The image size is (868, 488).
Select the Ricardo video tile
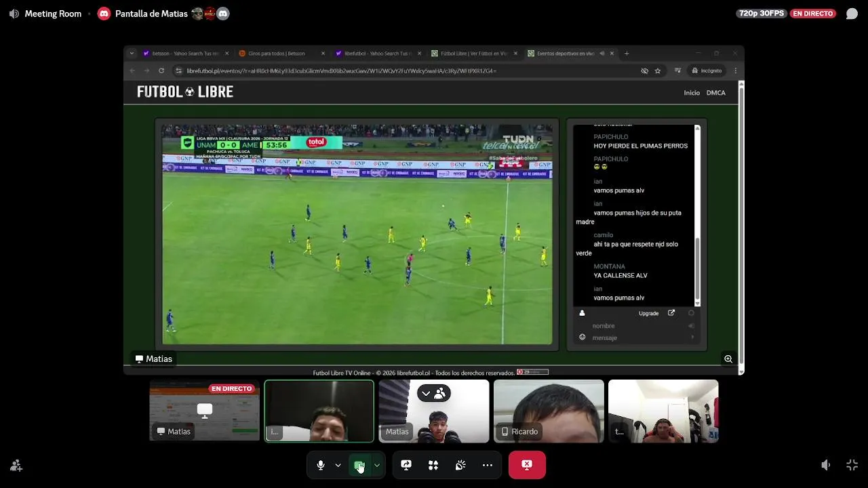point(549,411)
